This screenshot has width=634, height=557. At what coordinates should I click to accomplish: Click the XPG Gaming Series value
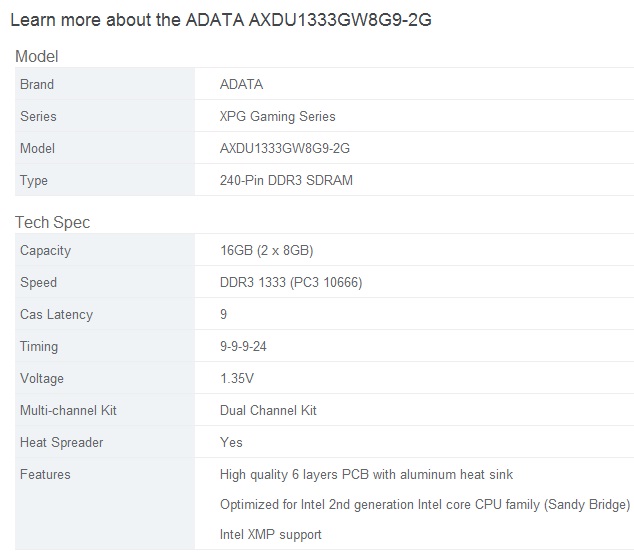pyautogui.click(x=277, y=117)
